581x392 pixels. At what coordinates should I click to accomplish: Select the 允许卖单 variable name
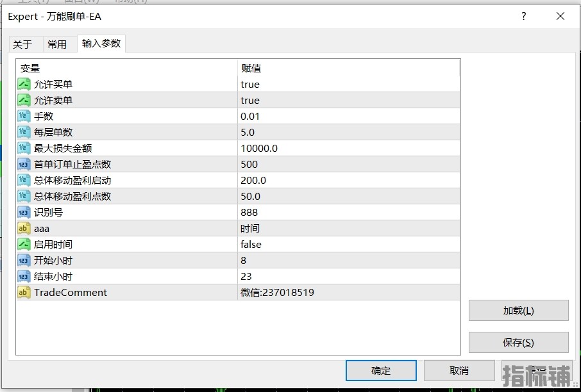tap(53, 101)
